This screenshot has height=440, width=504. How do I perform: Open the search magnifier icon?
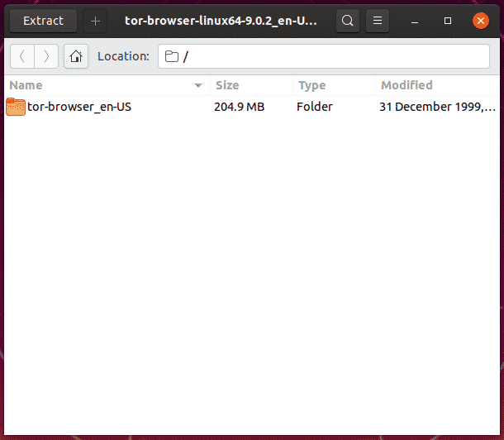pyautogui.click(x=348, y=21)
